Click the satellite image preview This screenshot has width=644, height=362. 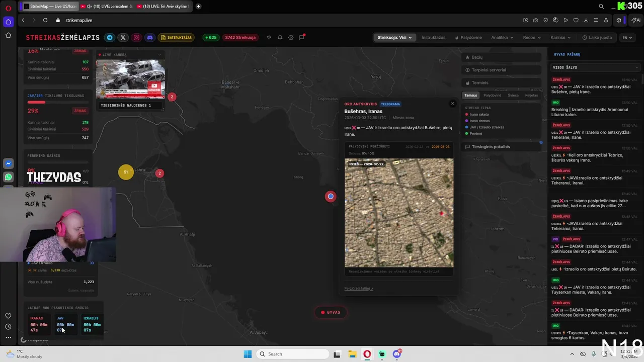click(x=399, y=213)
